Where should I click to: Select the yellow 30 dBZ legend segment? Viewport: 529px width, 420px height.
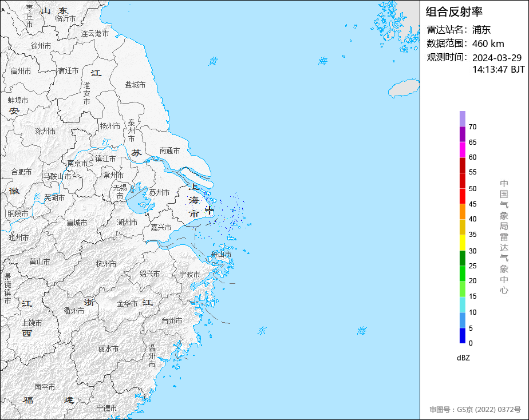pos(462,243)
